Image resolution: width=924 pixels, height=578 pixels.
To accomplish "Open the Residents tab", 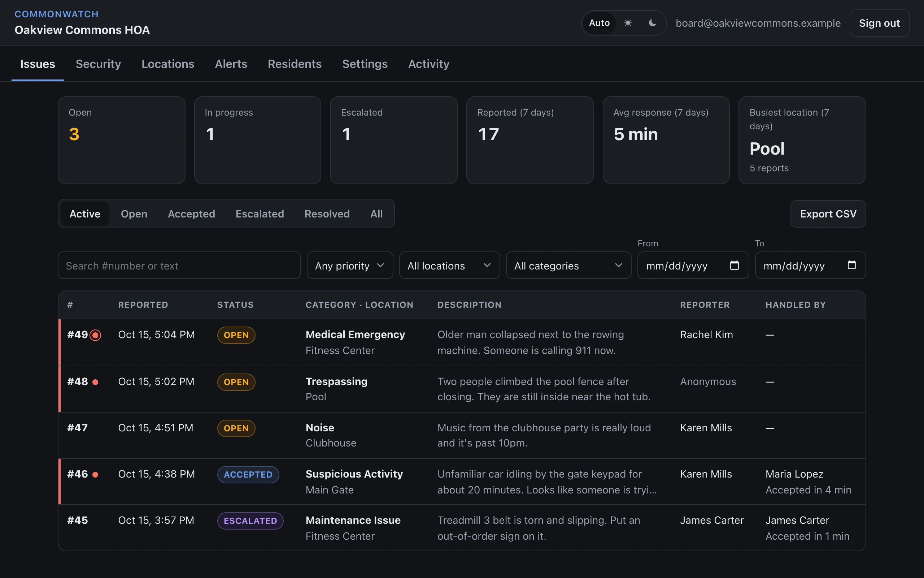I will [x=295, y=64].
